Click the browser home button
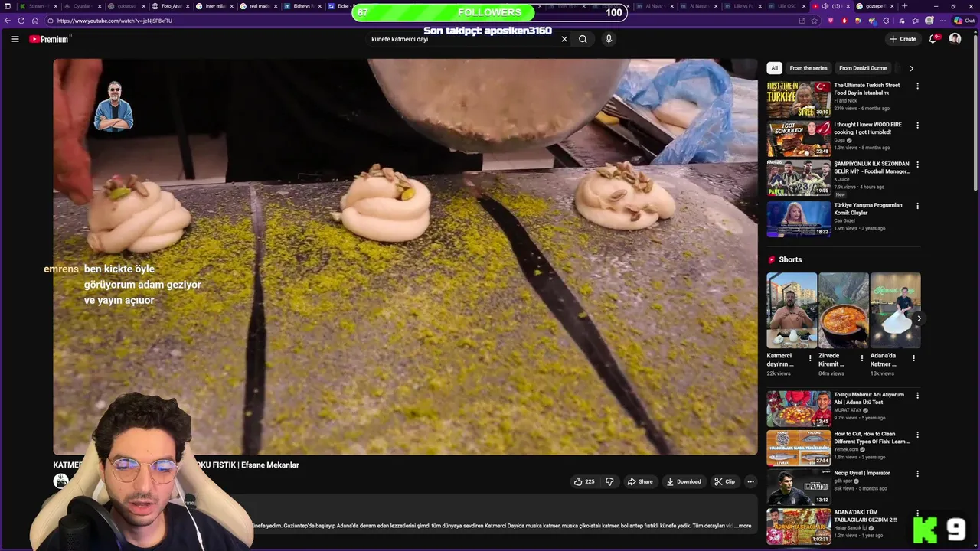The width and height of the screenshot is (980, 551). [x=34, y=21]
